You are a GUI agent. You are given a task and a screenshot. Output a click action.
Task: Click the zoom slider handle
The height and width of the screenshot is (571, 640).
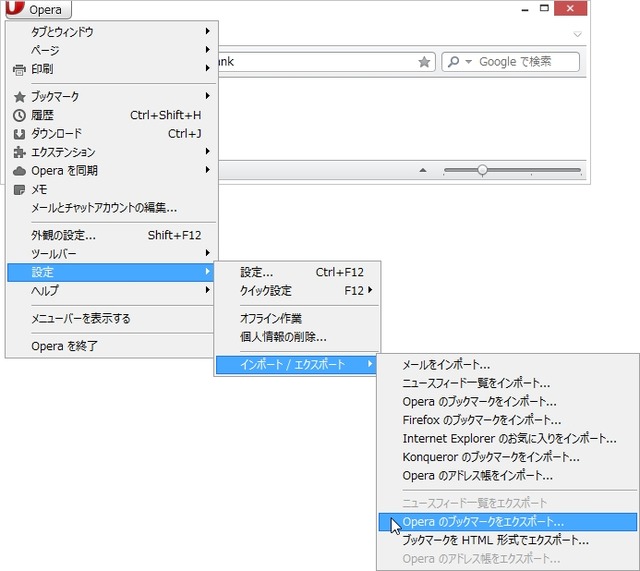click(482, 170)
